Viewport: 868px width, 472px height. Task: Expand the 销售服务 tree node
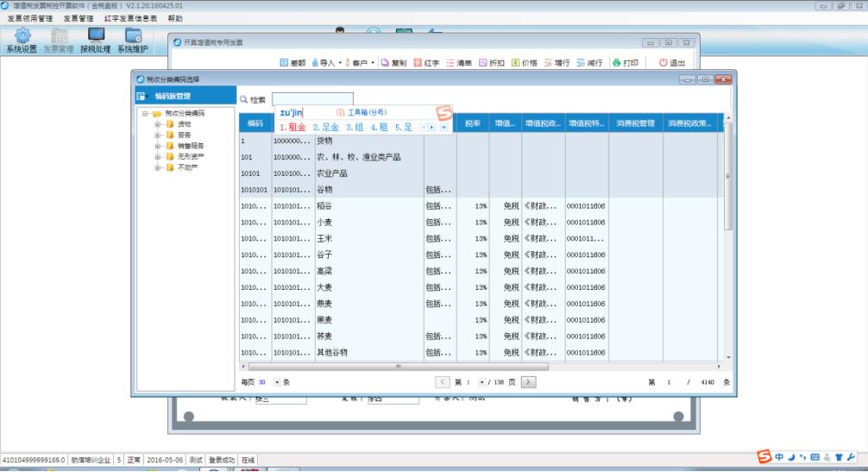[x=158, y=146]
